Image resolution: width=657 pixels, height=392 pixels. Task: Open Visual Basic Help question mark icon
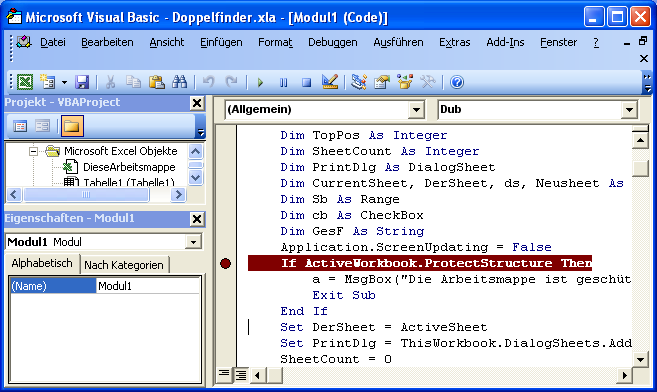pos(457,82)
